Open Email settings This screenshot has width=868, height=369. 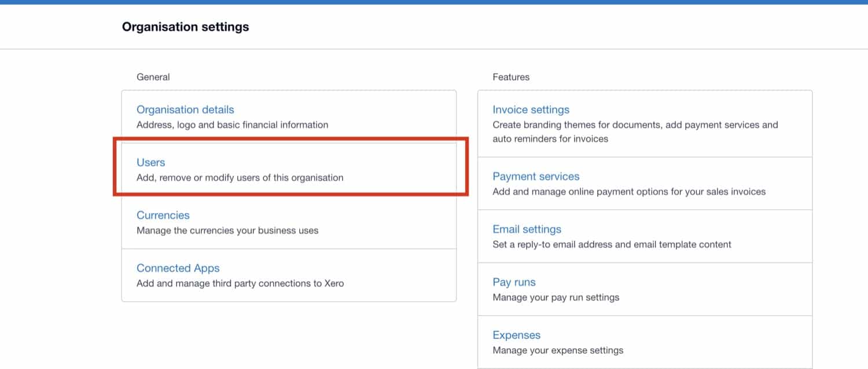[527, 229]
